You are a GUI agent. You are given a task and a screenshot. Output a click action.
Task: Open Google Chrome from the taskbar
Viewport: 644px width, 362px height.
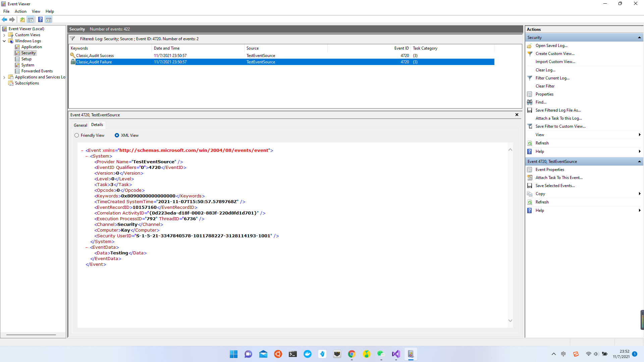(x=352, y=354)
